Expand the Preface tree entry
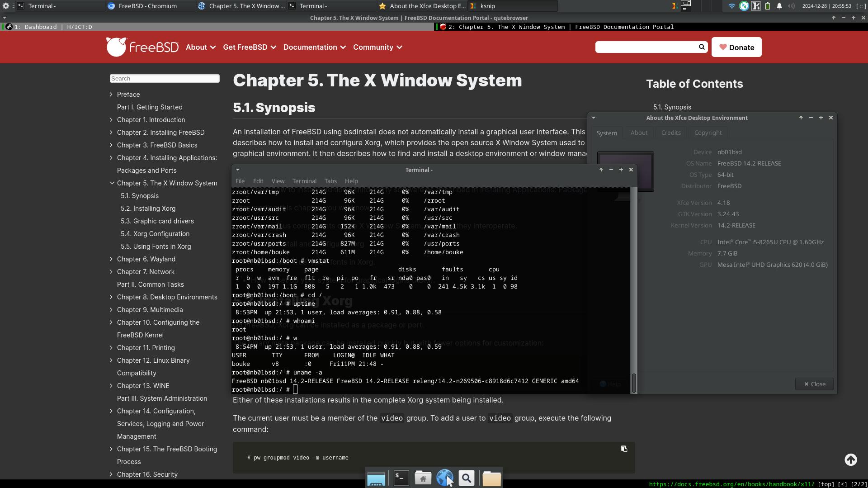This screenshot has height=488, width=868. point(111,95)
